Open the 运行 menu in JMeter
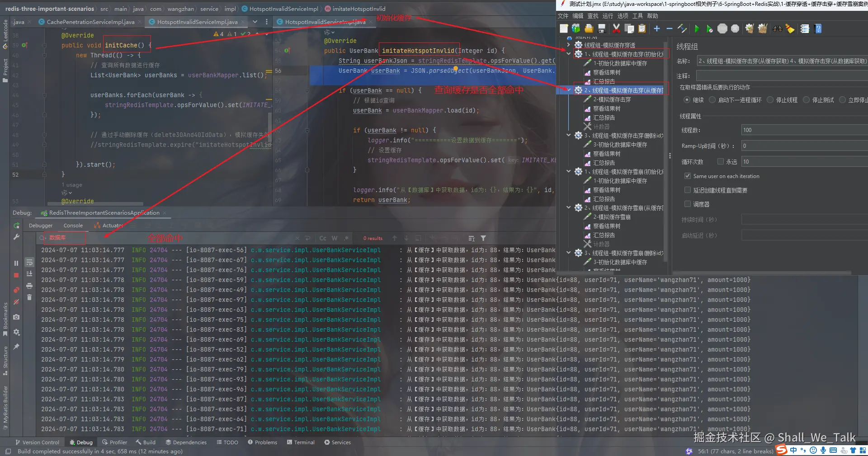The height and width of the screenshot is (456, 868). [608, 16]
